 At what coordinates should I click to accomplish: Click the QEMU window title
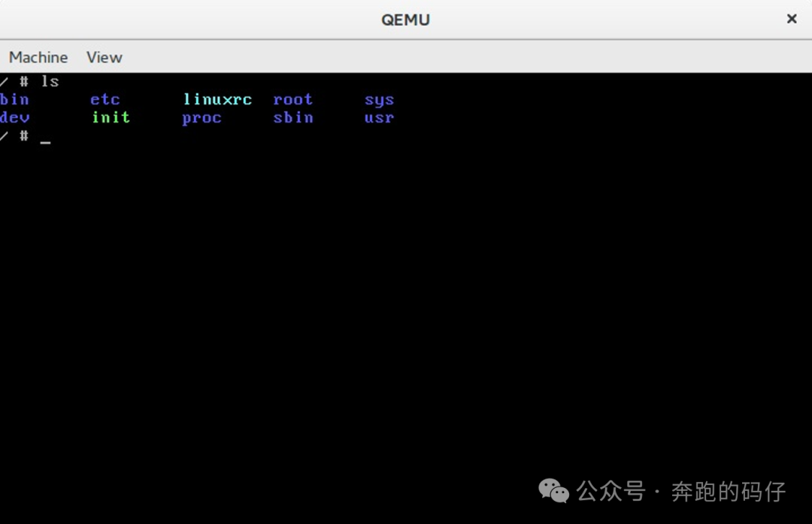(406, 20)
